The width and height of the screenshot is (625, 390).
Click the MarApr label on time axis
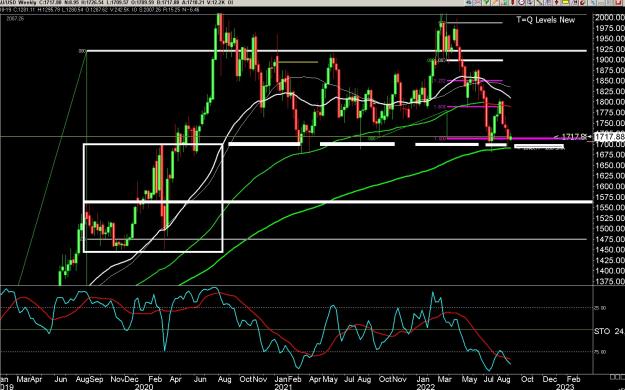(x=30, y=379)
